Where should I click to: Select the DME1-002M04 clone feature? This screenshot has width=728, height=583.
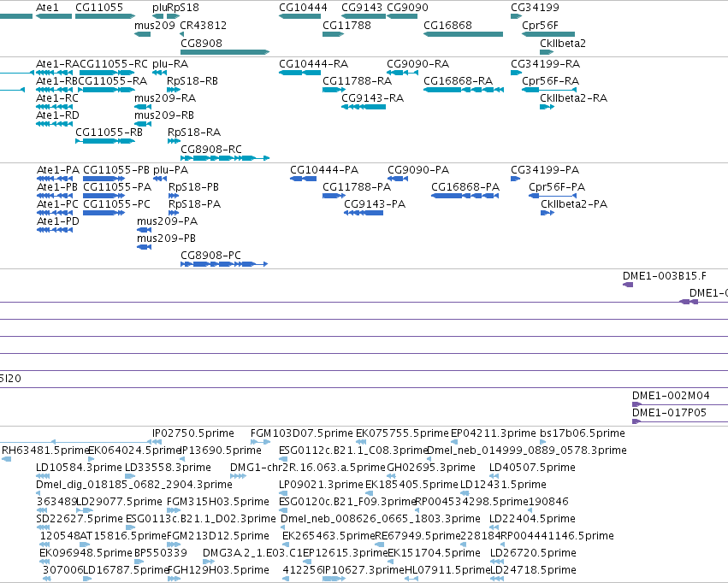680,404
